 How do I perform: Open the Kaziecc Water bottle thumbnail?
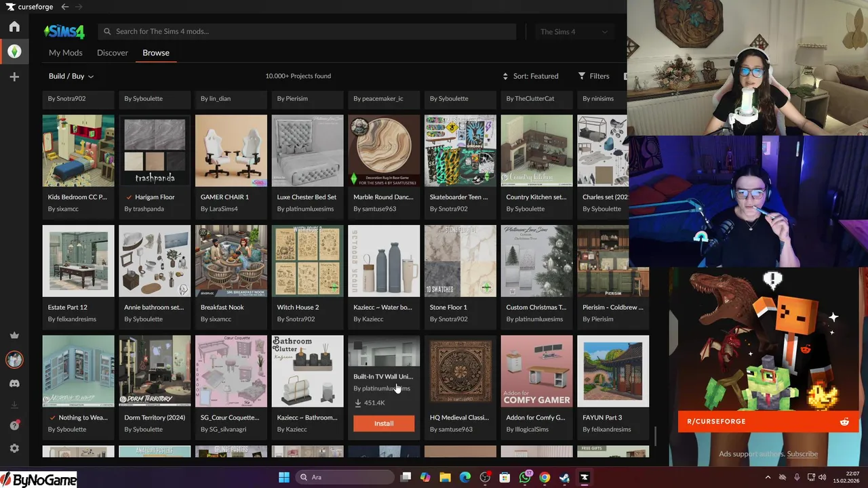pyautogui.click(x=384, y=261)
